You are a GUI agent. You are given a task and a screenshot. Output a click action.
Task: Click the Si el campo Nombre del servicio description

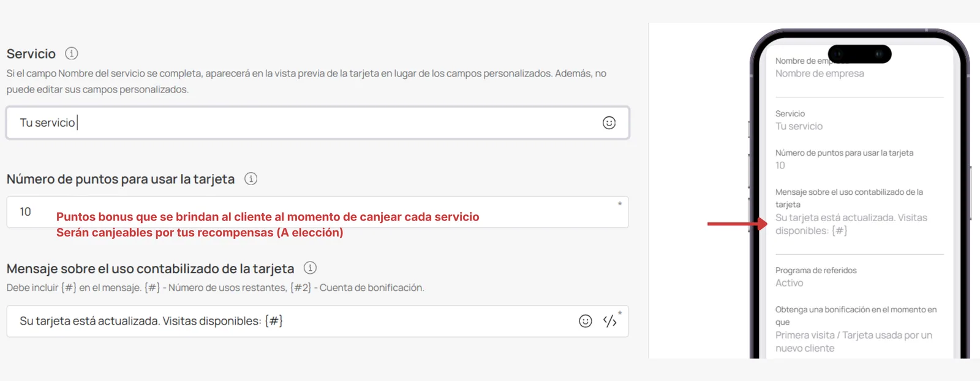tap(306, 81)
